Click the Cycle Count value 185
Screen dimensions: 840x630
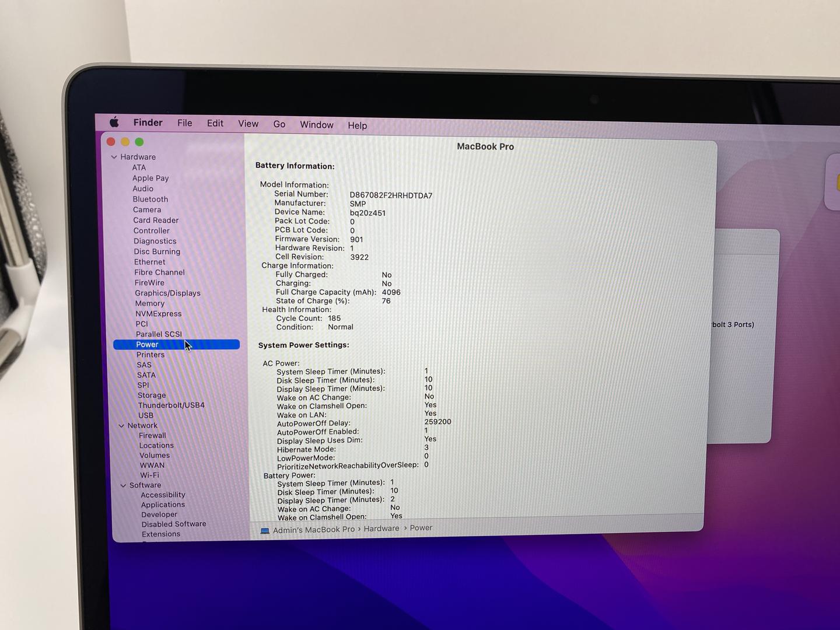pyautogui.click(x=334, y=318)
